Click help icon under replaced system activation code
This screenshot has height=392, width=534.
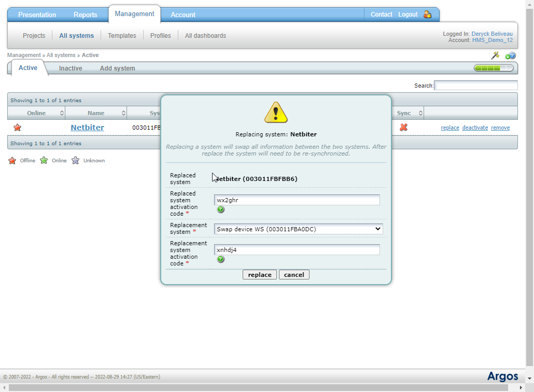point(221,209)
